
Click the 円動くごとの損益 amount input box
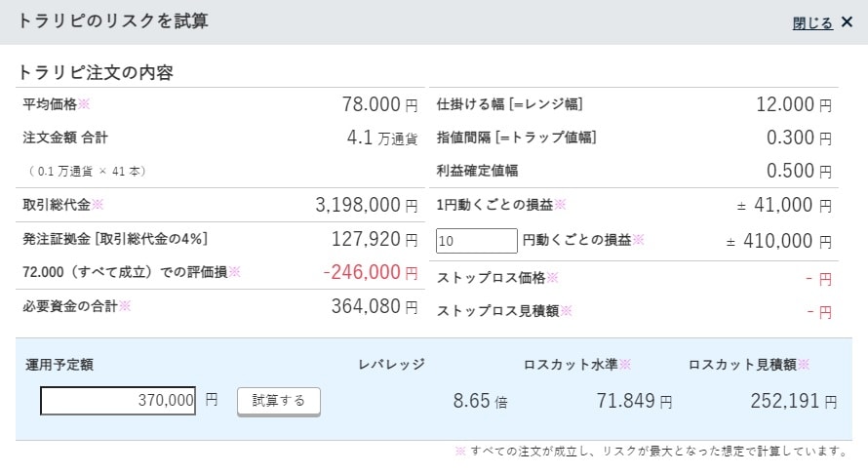pos(477,241)
